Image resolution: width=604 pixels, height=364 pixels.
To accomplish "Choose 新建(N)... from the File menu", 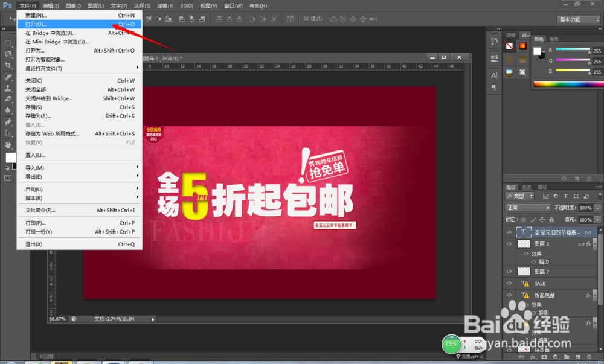I will point(80,15).
